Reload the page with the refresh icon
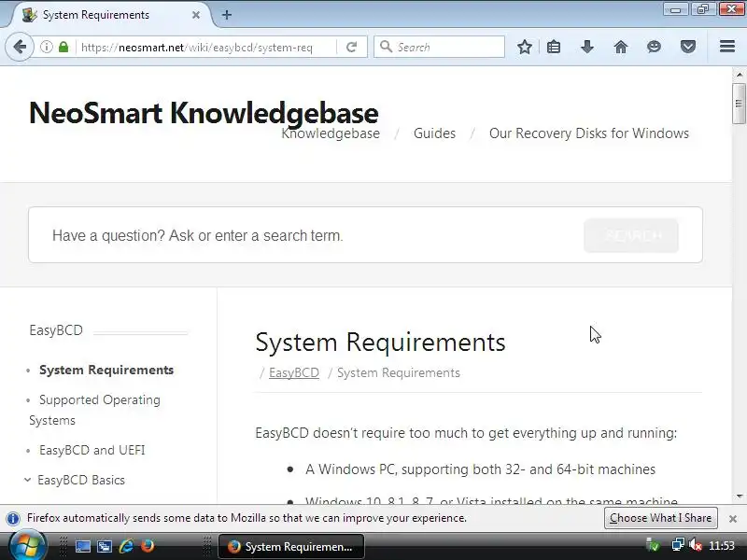 pyautogui.click(x=352, y=47)
